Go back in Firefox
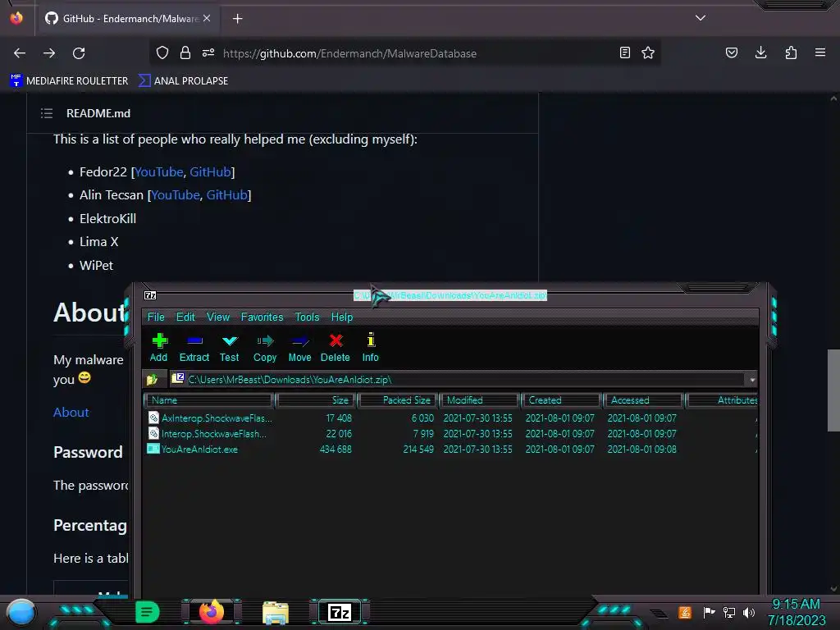Image resolution: width=840 pixels, height=630 pixels. pyautogui.click(x=20, y=53)
